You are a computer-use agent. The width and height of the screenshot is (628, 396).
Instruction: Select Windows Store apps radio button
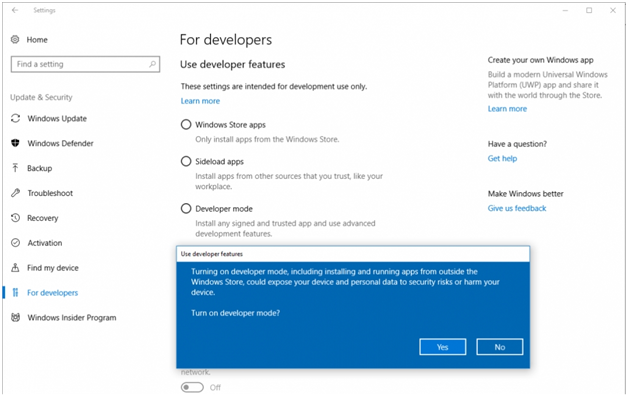[186, 125]
